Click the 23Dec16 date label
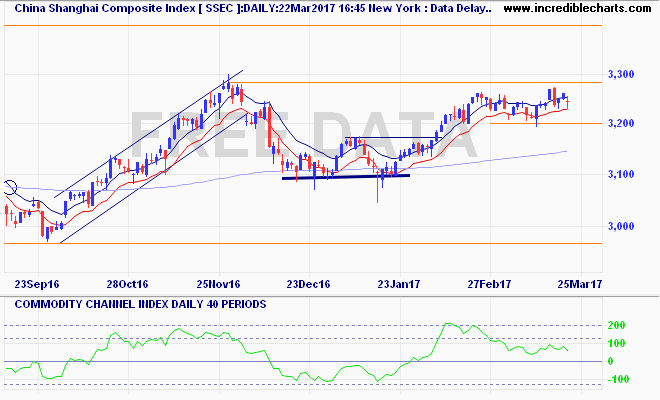The height and width of the screenshot is (400, 660). [x=308, y=284]
